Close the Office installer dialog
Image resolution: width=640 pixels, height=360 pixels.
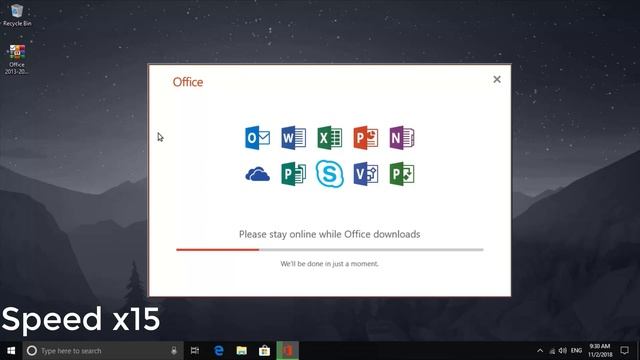click(497, 79)
